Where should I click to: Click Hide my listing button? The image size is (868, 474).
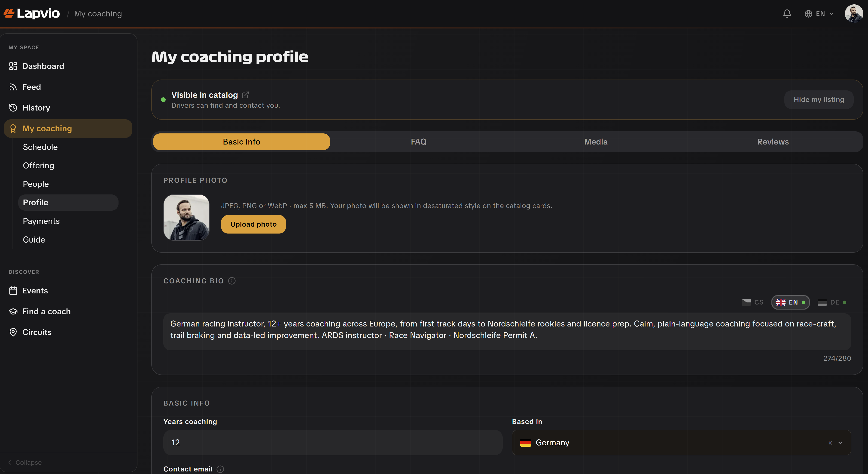coord(819,99)
